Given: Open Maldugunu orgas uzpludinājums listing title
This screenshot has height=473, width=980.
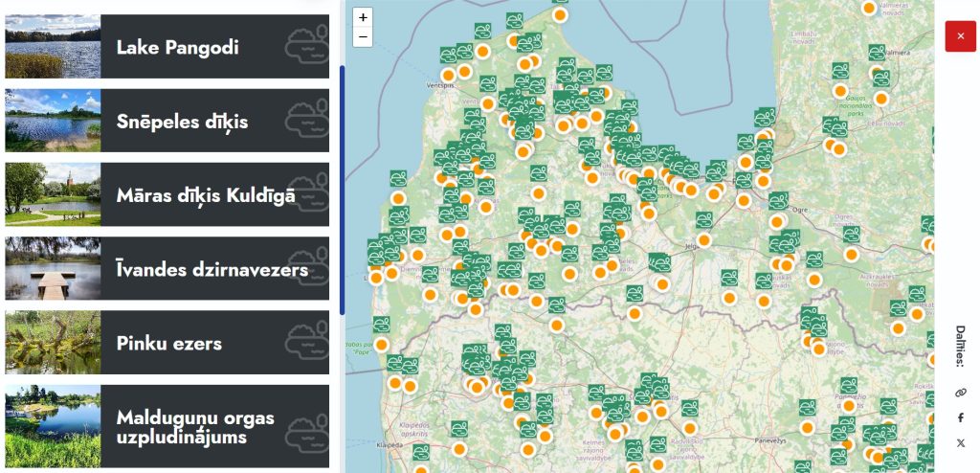Looking at the screenshot, I should [x=194, y=427].
